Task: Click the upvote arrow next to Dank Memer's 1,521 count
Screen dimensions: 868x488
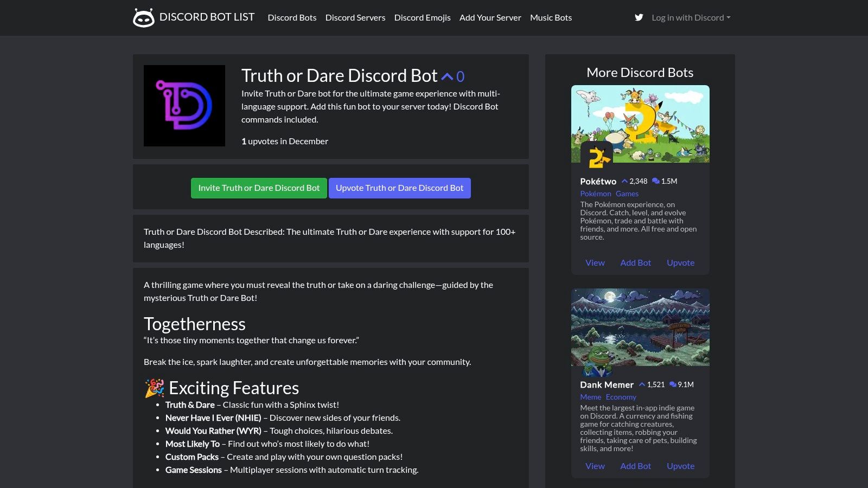Action: (642, 384)
